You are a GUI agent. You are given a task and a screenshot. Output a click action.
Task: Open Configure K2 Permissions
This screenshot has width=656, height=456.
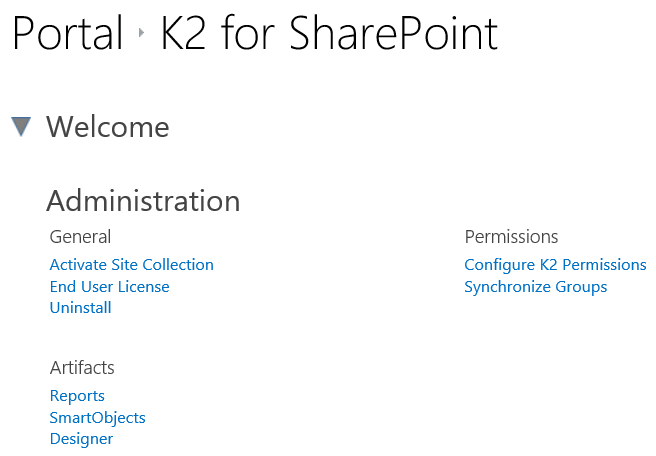pyautogui.click(x=555, y=265)
